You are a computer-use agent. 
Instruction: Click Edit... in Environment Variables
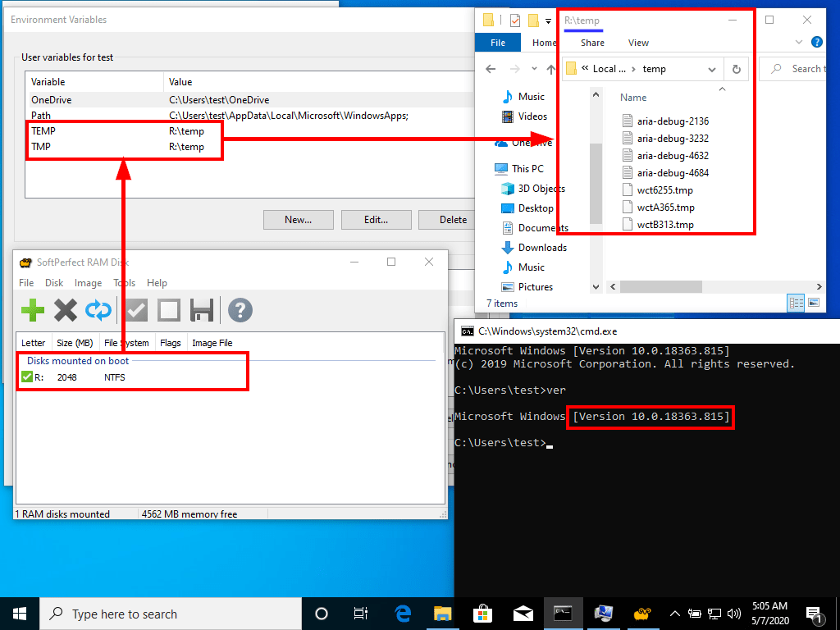pyautogui.click(x=376, y=220)
